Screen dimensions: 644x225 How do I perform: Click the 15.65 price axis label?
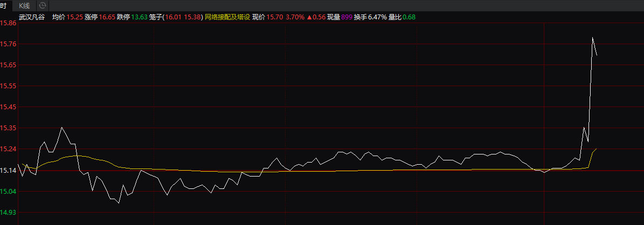coord(8,65)
